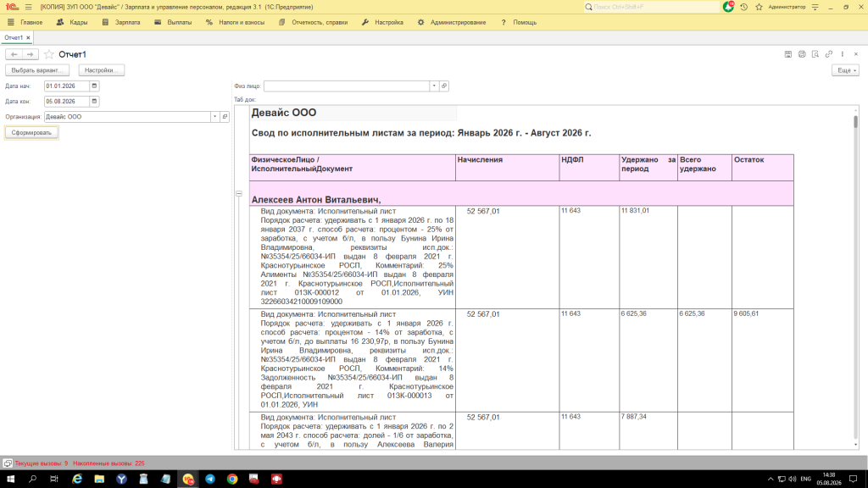Open Google Chrome from taskbar

[x=232, y=480]
